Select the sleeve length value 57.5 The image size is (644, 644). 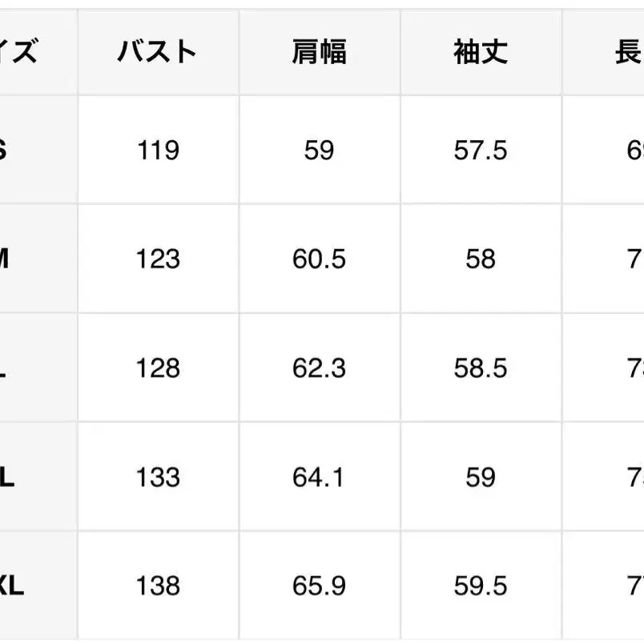(x=481, y=151)
